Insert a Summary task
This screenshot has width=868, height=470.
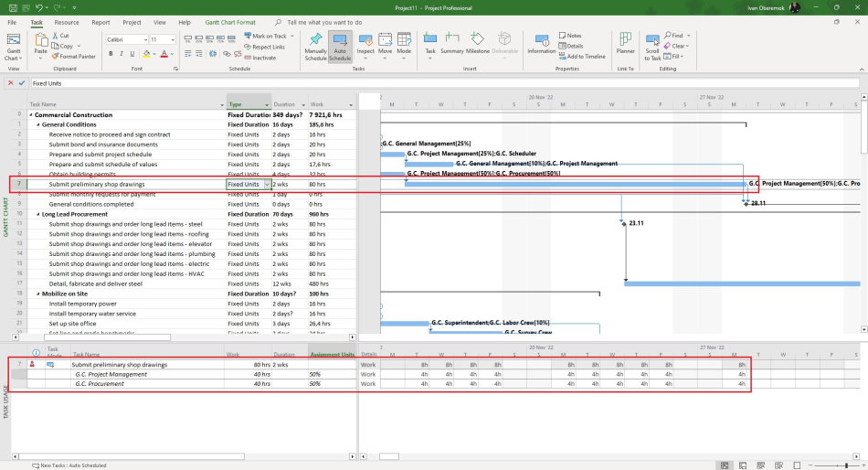(x=451, y=44)
